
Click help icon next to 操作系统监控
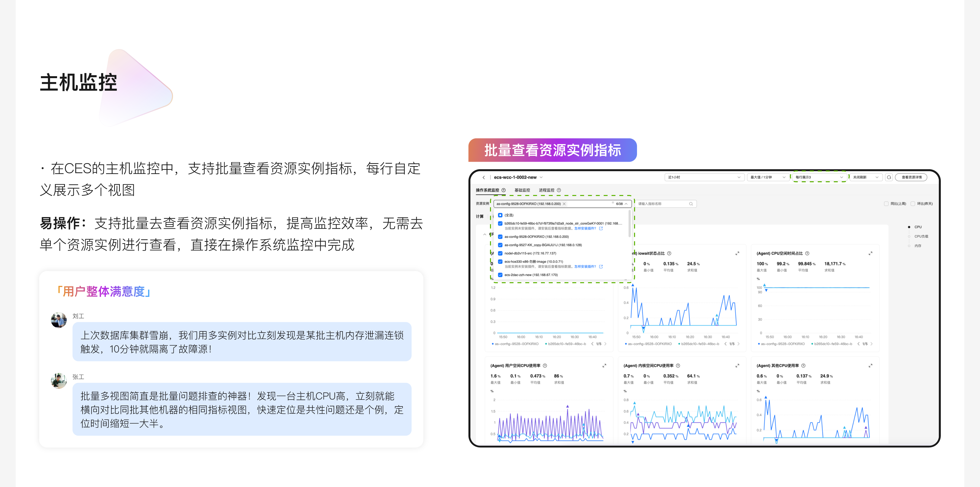[504, 190]
